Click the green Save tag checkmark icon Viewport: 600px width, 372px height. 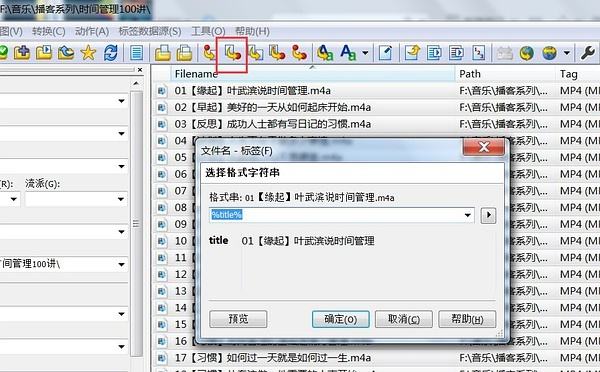3,52
